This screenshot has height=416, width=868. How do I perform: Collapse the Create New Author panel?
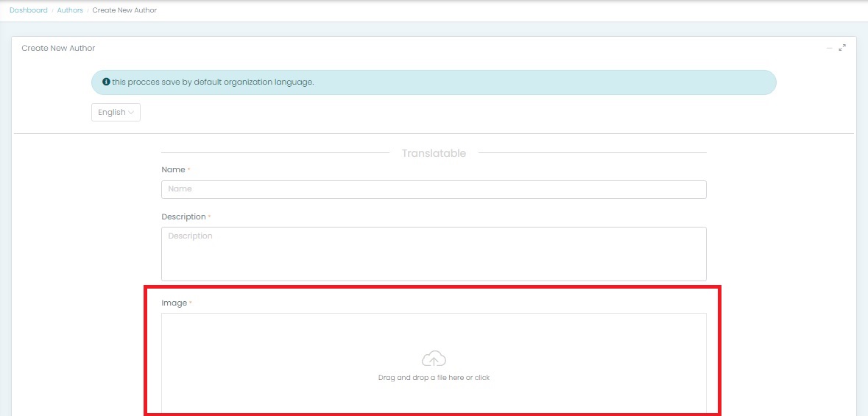point(830,49)
